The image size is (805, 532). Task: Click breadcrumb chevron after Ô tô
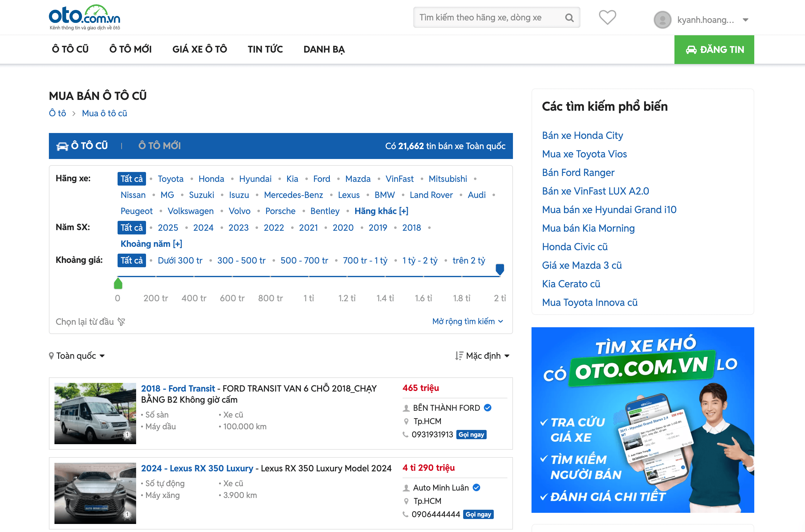pyautogui.click(x=74, y=114)
